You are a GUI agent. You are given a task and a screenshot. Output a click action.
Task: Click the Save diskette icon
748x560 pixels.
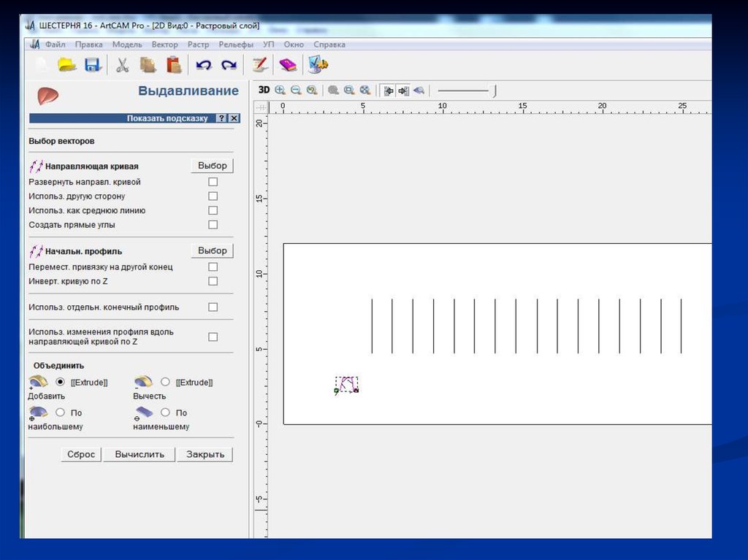92,65
